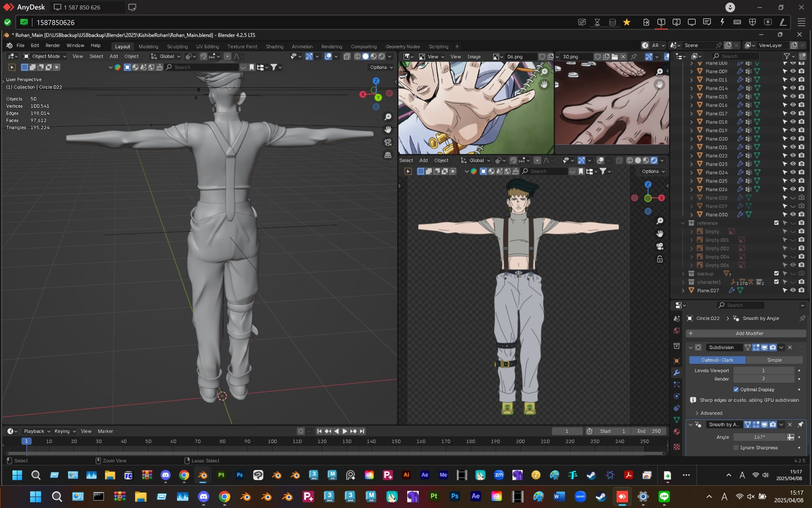Open the Texture properties checker tab
This screenshot has width=812, height=508.
click(x=677, y=446)
